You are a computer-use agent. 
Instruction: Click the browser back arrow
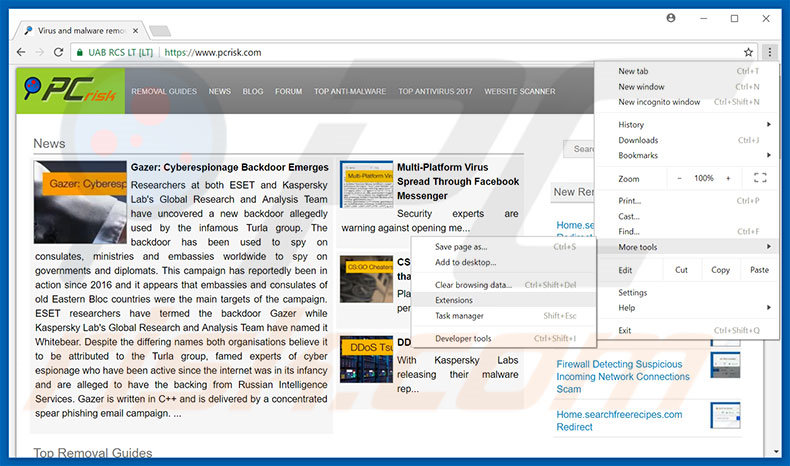click(x=21, y=52)
